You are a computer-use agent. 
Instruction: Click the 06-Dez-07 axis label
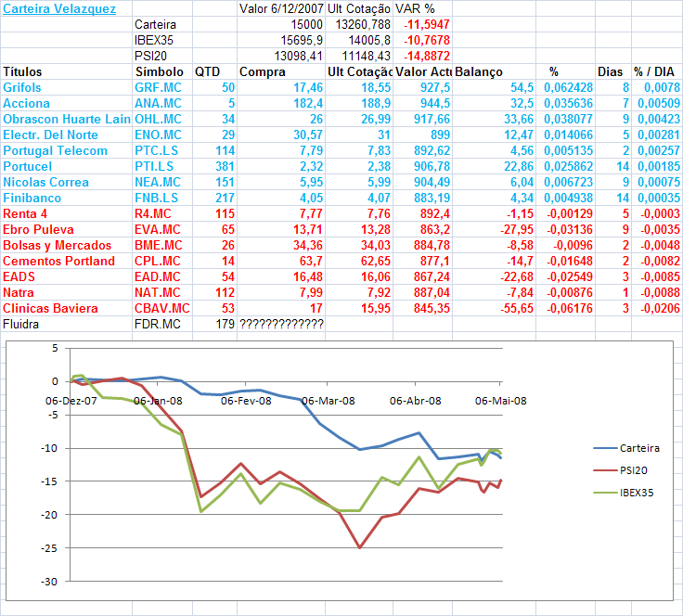coord(71,401)
